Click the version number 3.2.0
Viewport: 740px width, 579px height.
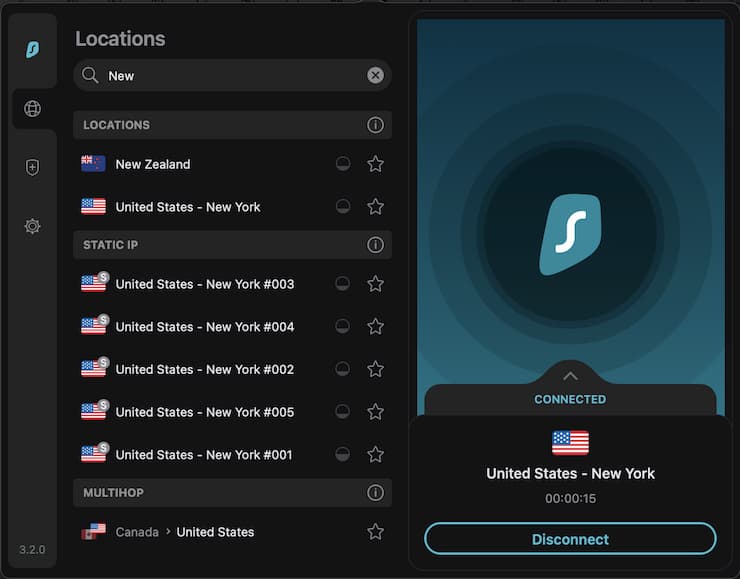pyautogui.click(x=32, y=550)
